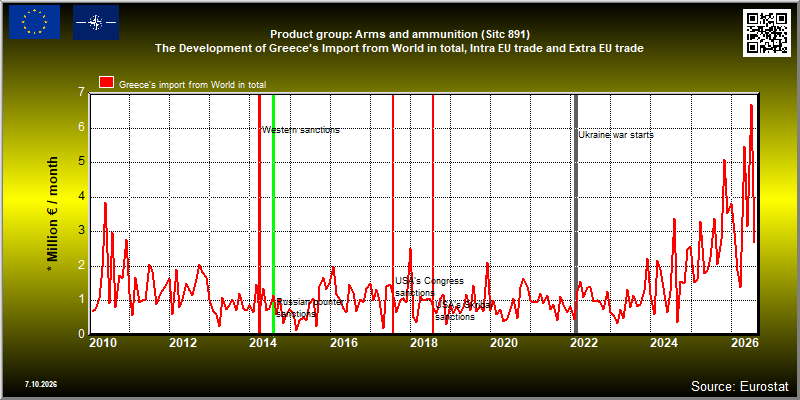
Task: Click the legend label Greece's import from World in total
Action: tap(192, 85)
